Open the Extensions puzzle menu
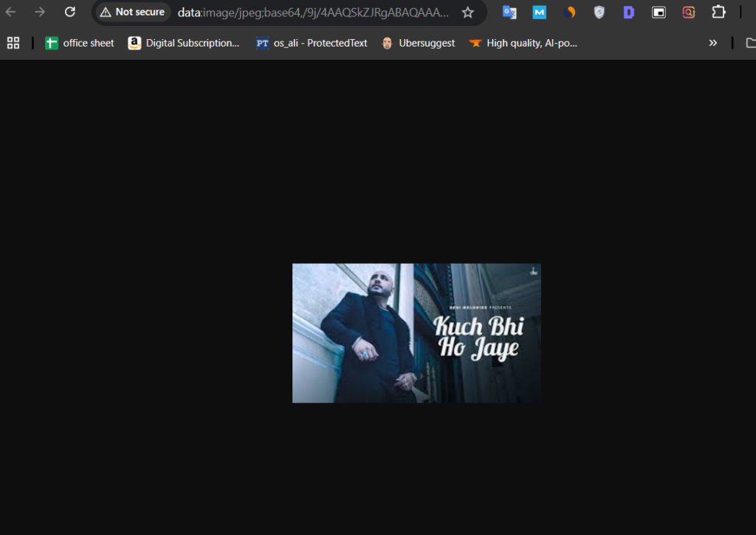The height and width of the screenshot is (535, 756). tap(718, 12)
